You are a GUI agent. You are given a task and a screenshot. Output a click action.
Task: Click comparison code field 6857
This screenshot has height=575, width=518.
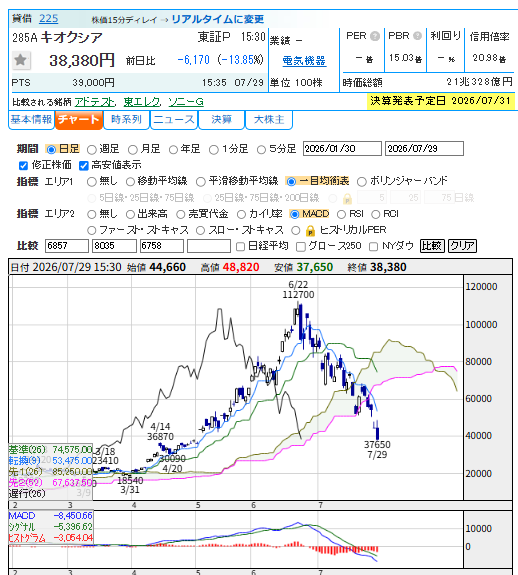pyautogui.click(x=67, y=246)
